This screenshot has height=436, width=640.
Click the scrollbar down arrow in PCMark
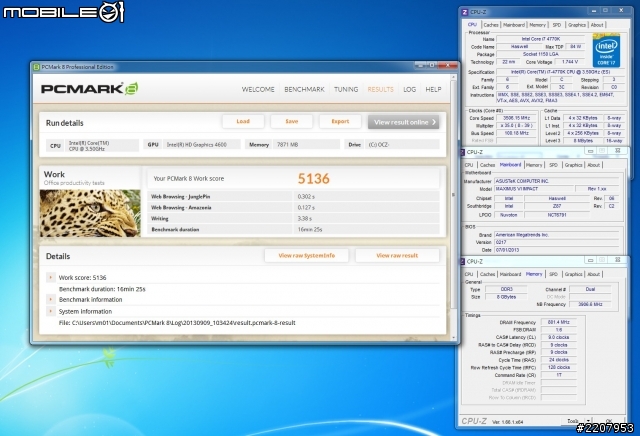tap(453, 338)
